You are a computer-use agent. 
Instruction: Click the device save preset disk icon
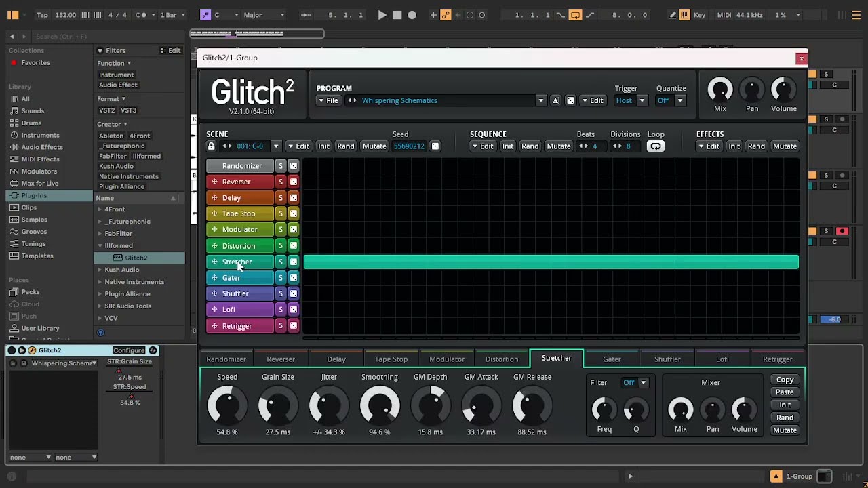click(x=24, y=363)
